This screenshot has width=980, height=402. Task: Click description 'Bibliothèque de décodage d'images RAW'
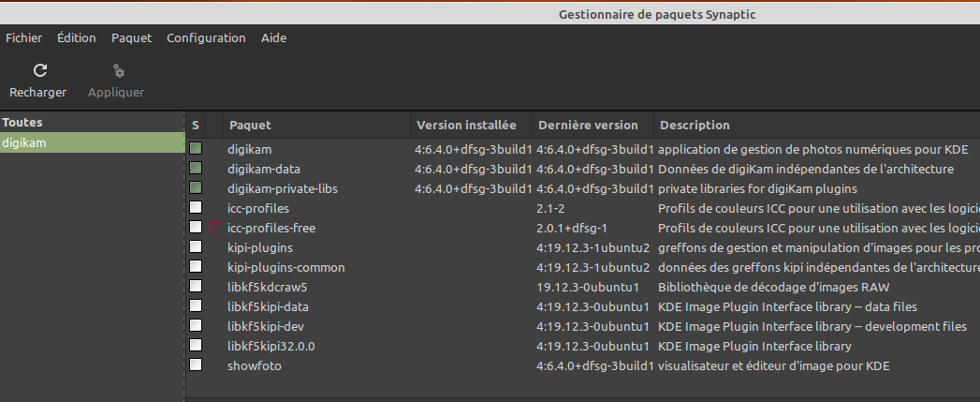point(774,288)
